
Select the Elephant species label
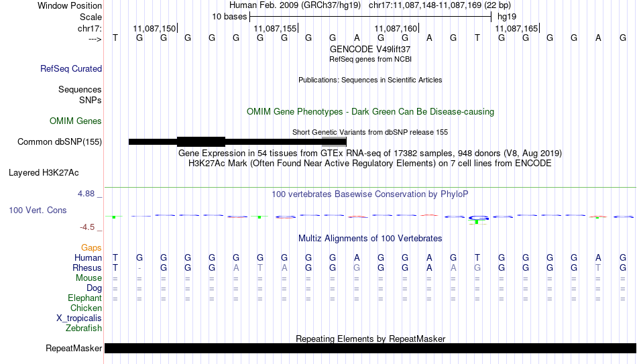click(84, 298)
